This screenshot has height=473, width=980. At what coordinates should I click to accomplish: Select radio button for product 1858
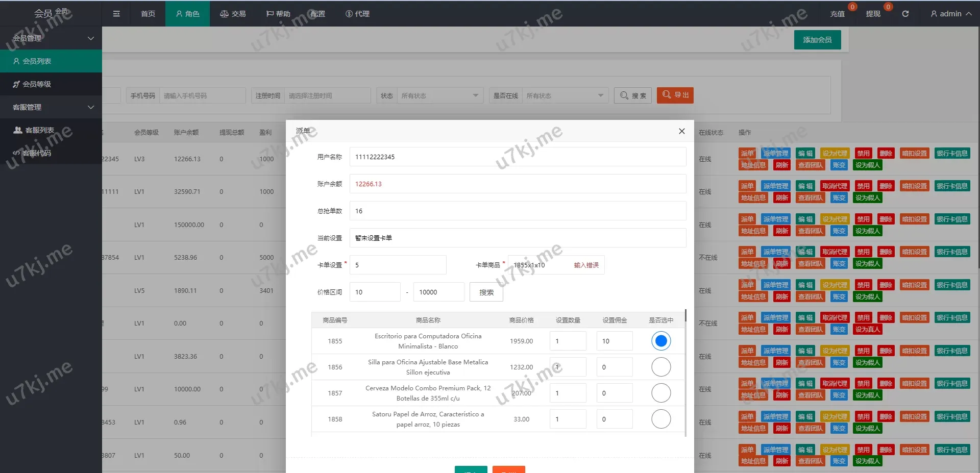coord(660,419)
